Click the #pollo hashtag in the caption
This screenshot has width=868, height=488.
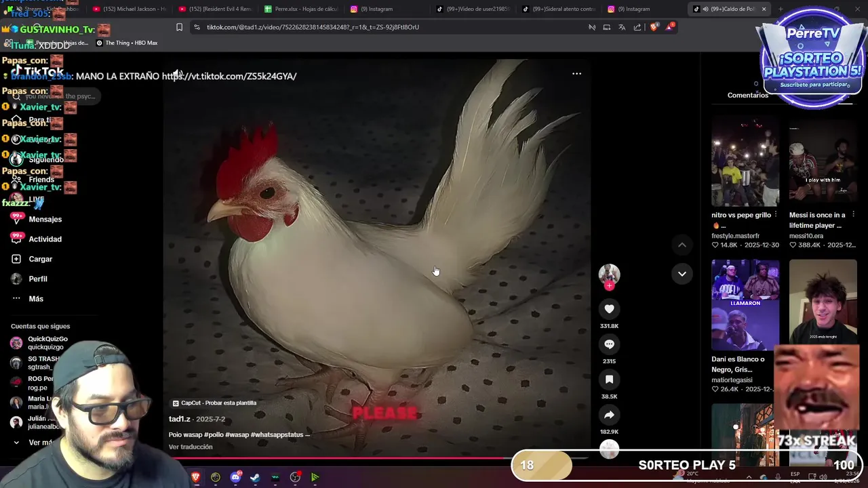214,434
